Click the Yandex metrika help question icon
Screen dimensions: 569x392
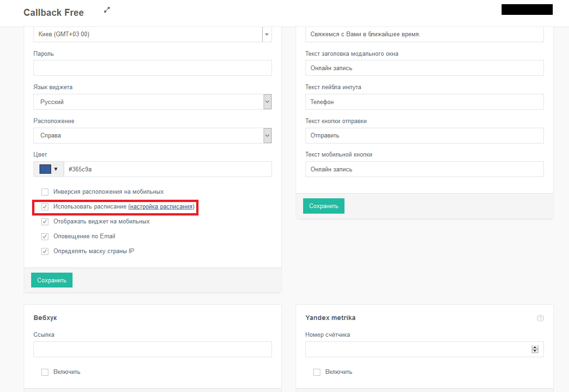tap(540, 318)
